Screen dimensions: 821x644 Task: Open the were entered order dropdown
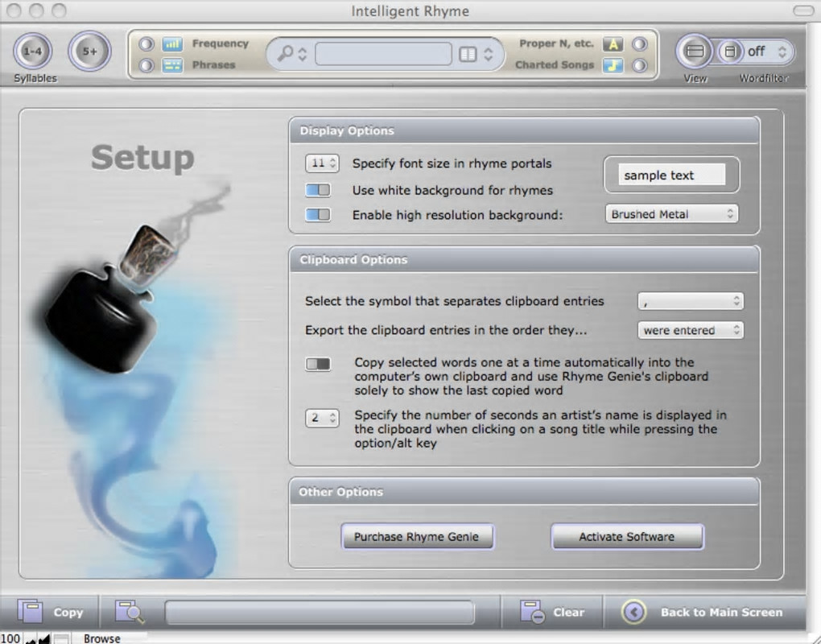click(691, 330)
